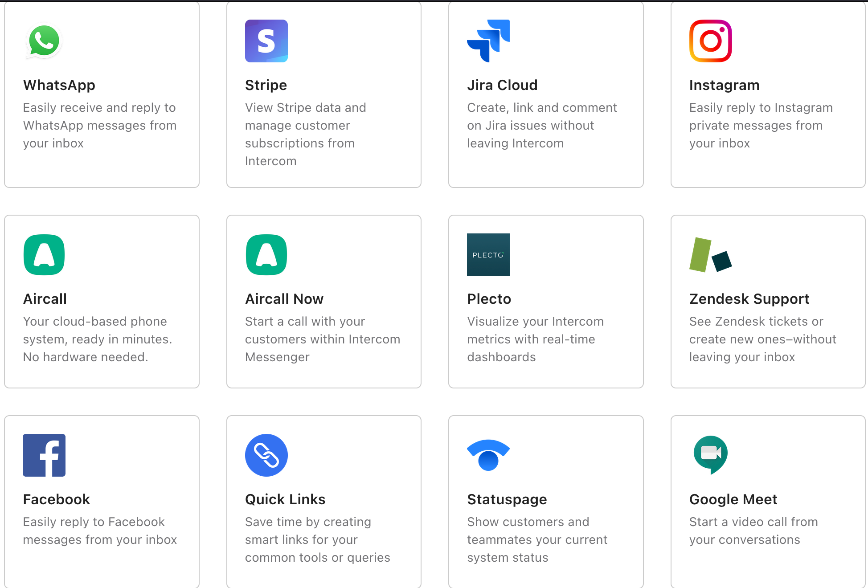Click the Zendesk Support logo icon
The height and width of the screenshot is (588, 868).
tap(711, 255)
